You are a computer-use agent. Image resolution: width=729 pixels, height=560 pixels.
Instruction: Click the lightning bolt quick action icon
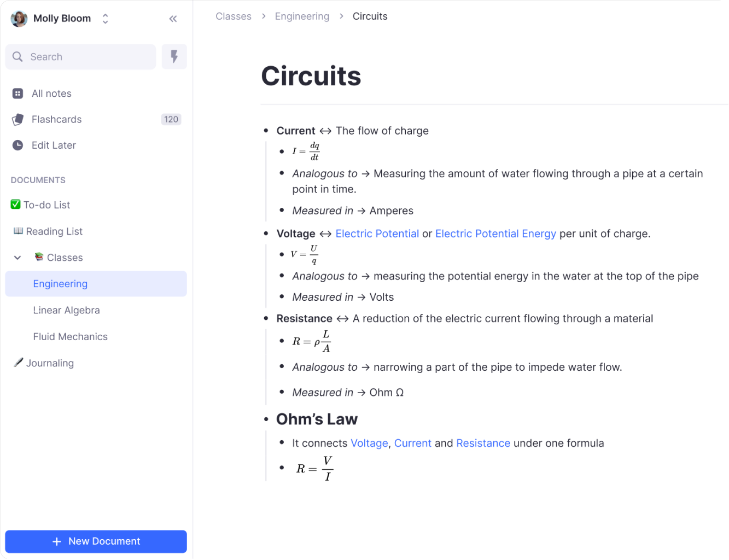click(x=174, y=57)
